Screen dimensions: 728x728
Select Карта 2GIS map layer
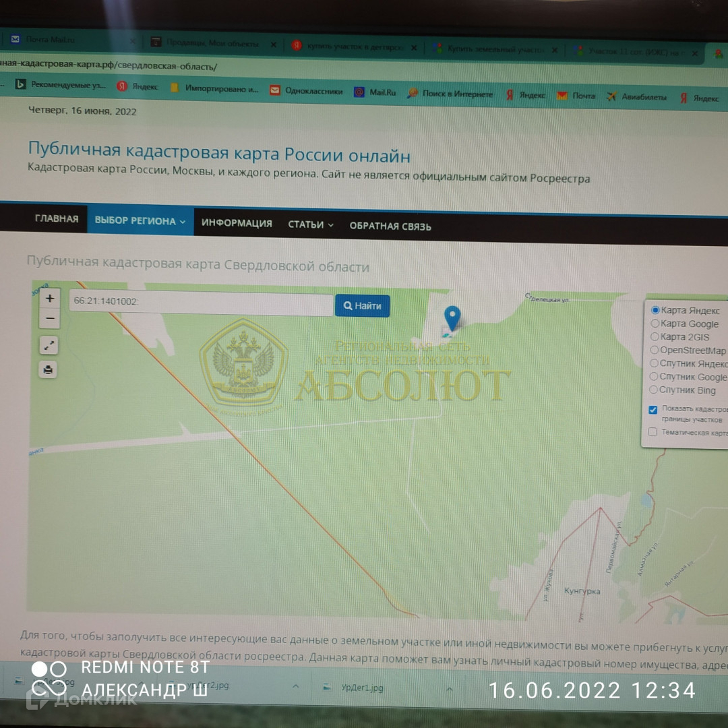click(x=655, y=336)
